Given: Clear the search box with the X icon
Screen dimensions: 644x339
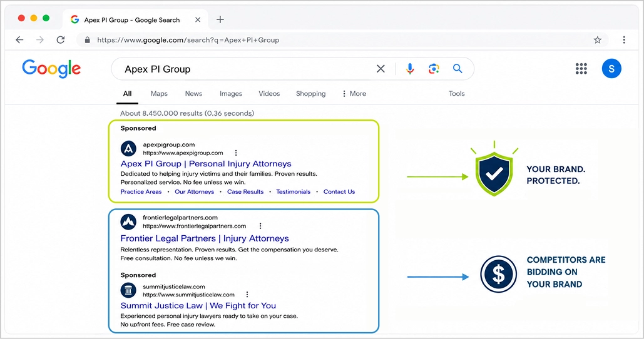Looking at the screenshot, I should [381, 69].
